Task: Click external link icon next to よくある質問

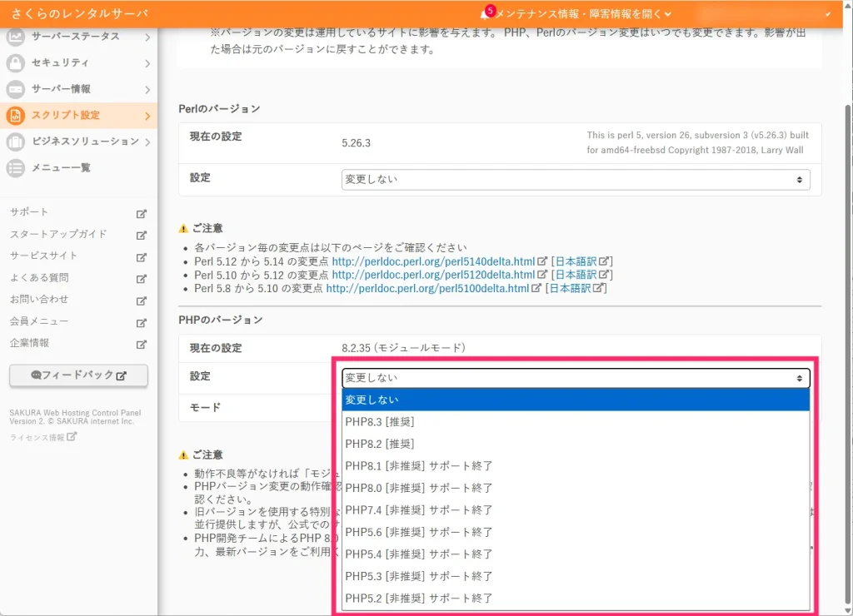Action: (142, 279)
